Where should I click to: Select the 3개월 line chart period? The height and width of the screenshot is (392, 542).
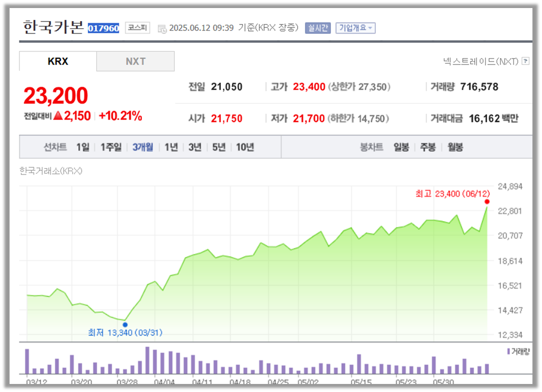(143, 147)
